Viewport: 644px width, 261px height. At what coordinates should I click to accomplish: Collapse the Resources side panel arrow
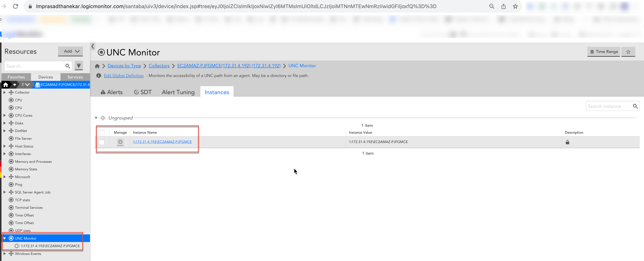93,46
